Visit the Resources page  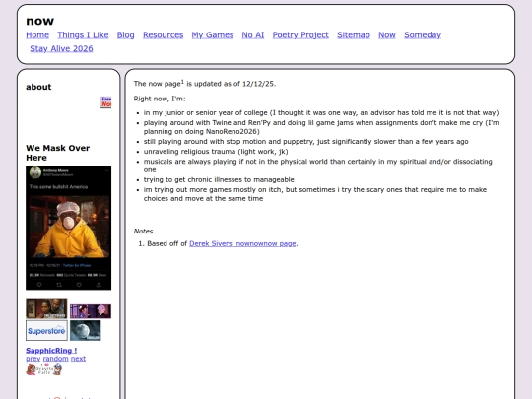pyautogui.click(x=163, y=34)
